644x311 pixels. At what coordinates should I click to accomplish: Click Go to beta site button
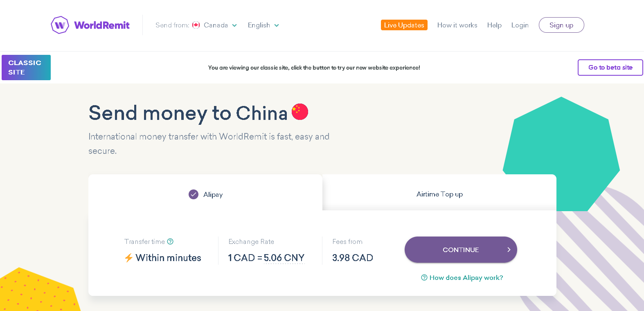pyautogui.click(x=610, y=68)
